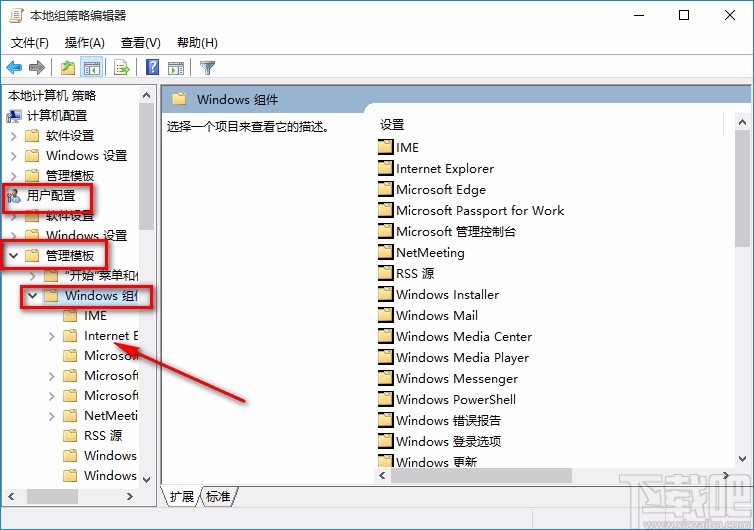Viewport: 754px width, 530px height.
Task: Select the IME node in the tree
Action: [x=95, y=315]
